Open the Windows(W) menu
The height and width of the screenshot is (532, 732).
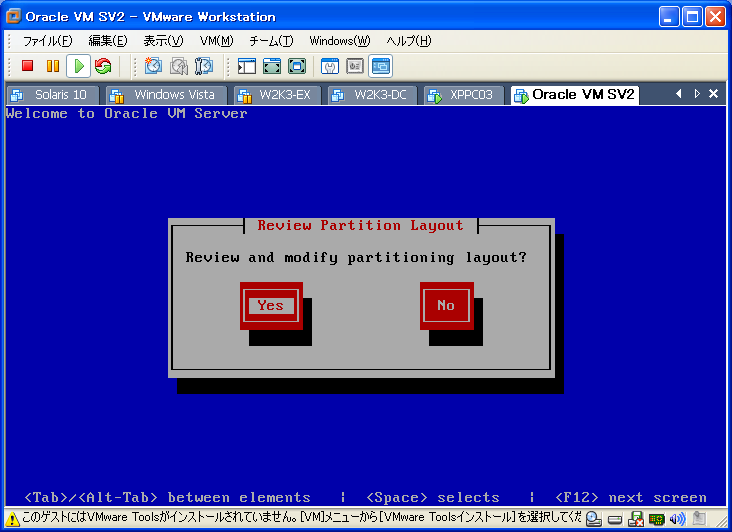click(340, 41)
